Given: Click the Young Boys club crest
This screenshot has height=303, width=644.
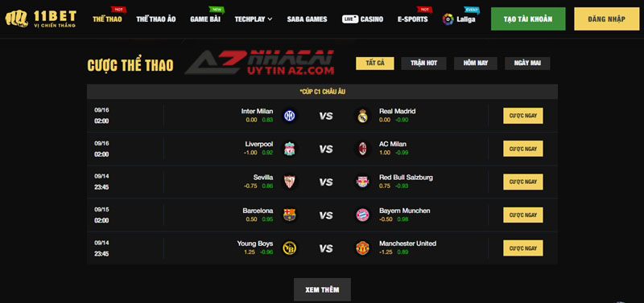Looking at the screenshot, I should coord(290,248).
